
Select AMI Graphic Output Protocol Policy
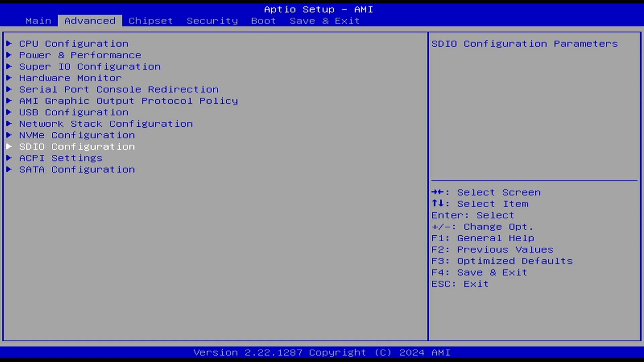[x=128, y=101]
